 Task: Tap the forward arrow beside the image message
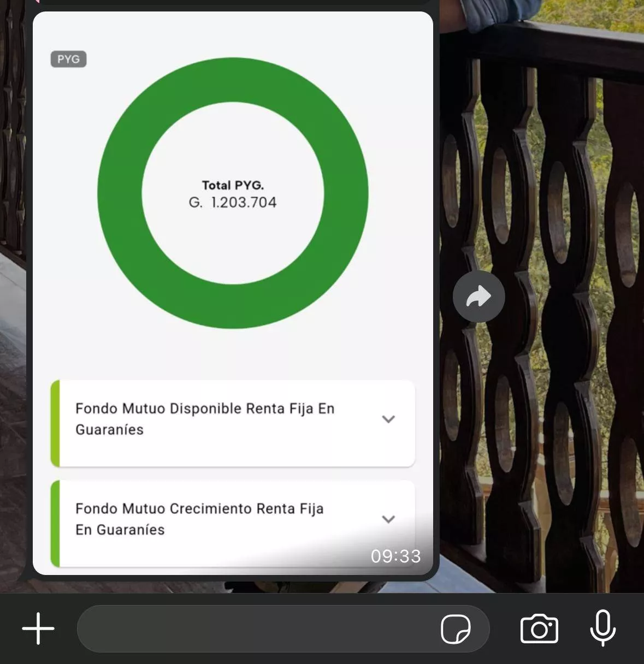coord(478,297)
